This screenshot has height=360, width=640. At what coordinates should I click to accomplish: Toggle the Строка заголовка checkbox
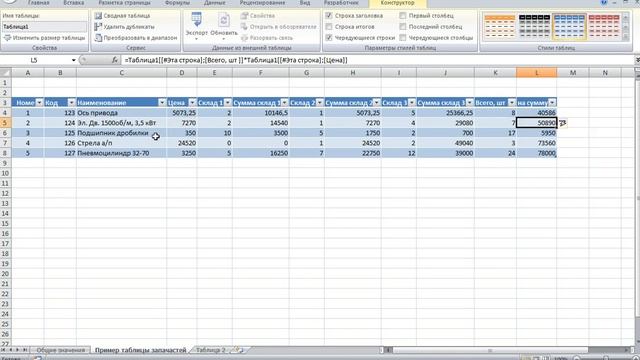[x=329, y=16]
